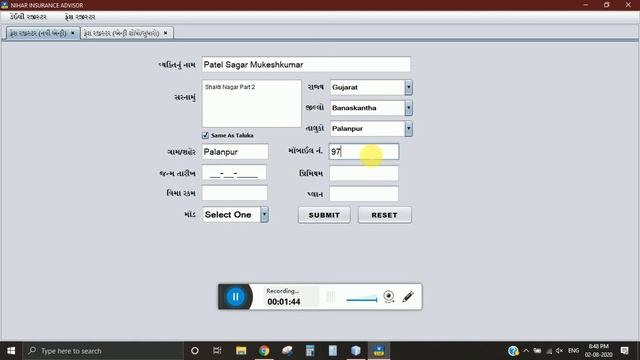
Task: Open the calculator app in taskbar
Action: pos(310,351)
